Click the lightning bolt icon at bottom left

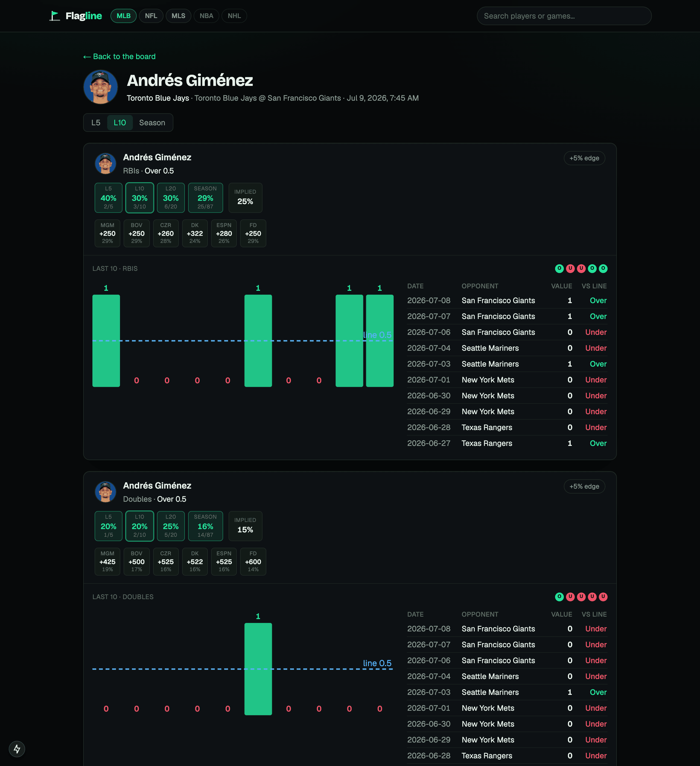pos(17,749)
